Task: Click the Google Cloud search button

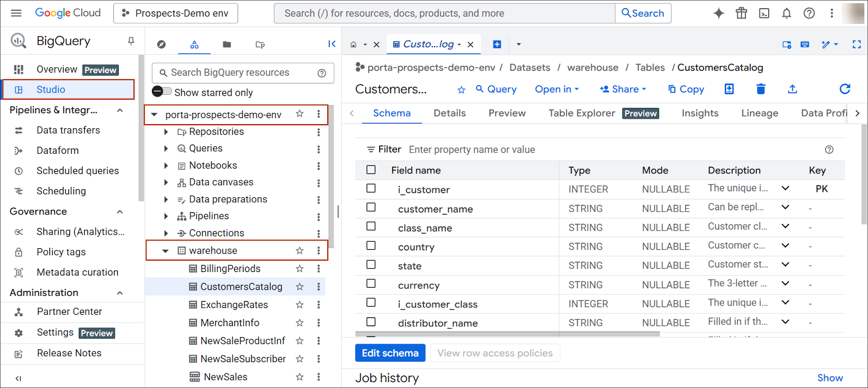Action: pyautogui.click(x=643, y=13)
